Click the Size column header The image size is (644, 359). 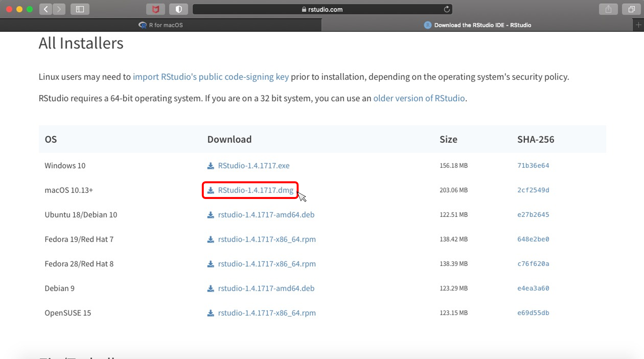(448, 139)
